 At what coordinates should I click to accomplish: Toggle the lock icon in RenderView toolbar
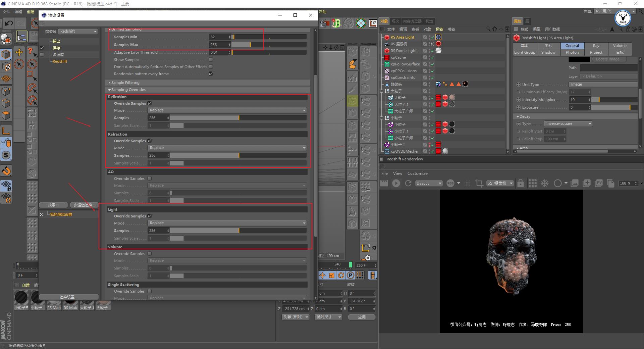521,183
